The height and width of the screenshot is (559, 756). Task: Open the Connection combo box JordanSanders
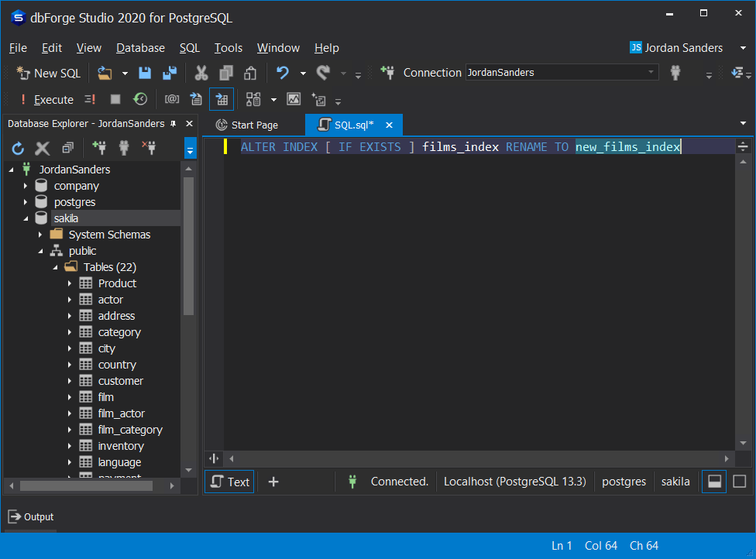(562, 72)
